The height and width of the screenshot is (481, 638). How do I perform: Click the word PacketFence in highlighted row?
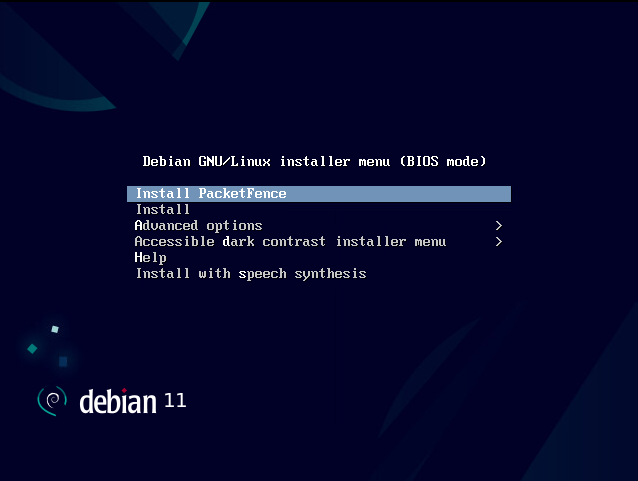tap(242, 194)
